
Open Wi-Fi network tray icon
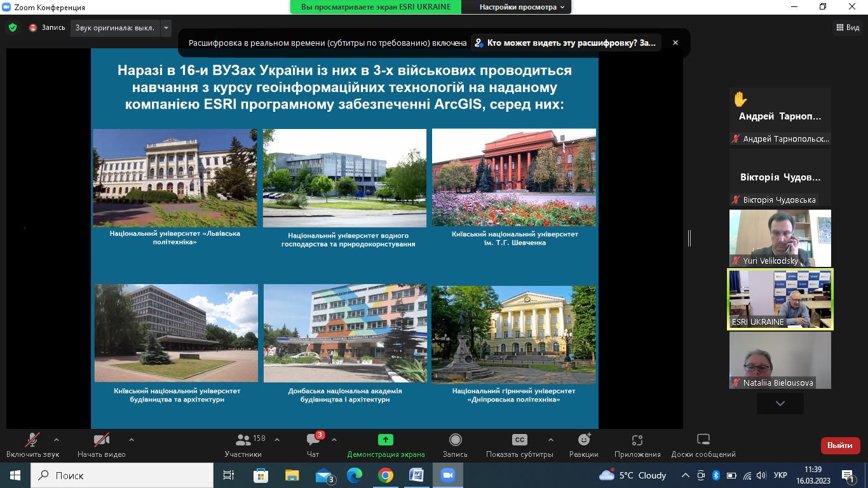(x=747, y=475)
